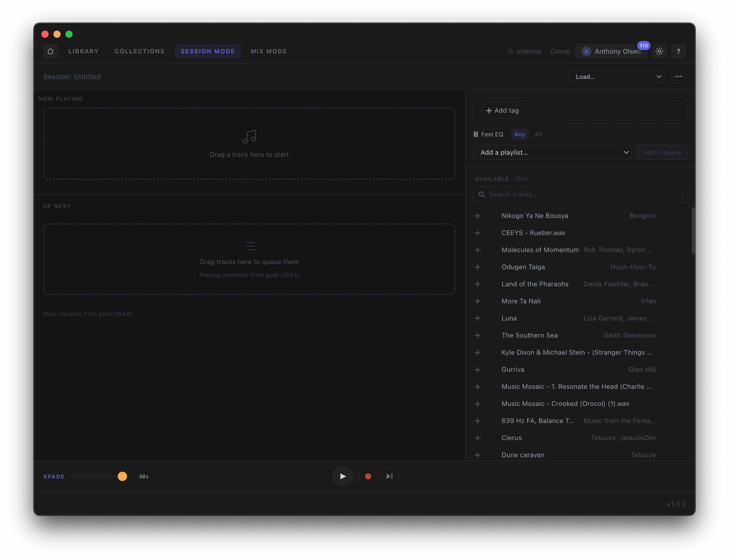Add Luna track with plus icon

478,318
